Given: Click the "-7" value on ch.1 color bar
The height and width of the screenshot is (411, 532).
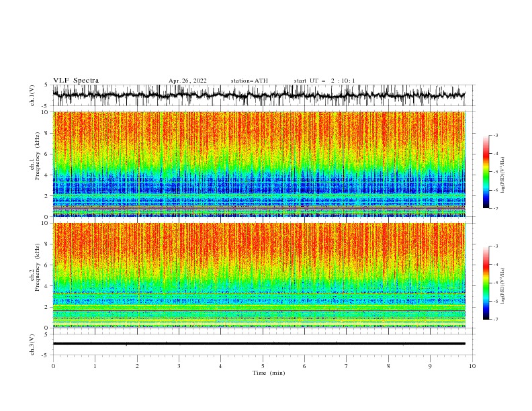Looking at the screenshot, I should pyautogui.click(x=496, y=208).
